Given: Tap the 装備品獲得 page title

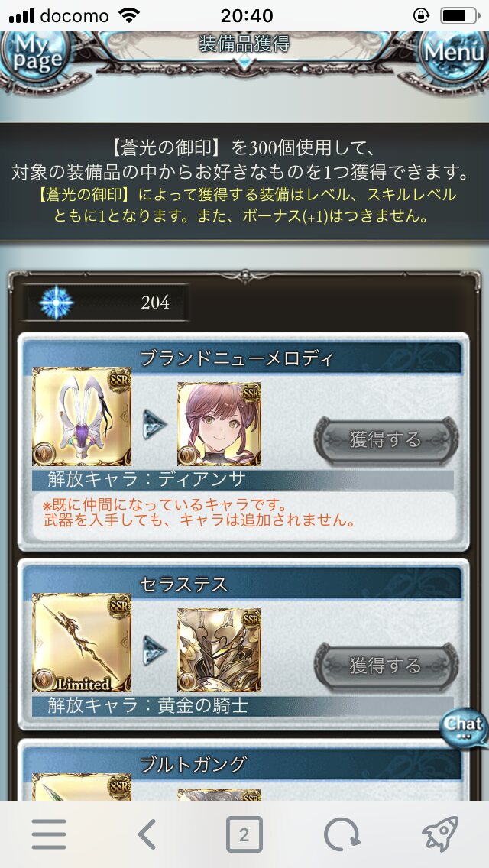Looking at the screenshot, I should pos(244,44).
